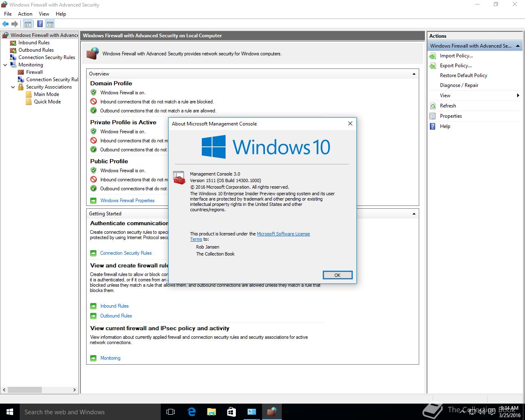Open the Inbound Rules link
This screenshot has width=525, height=420.
coord(114,306)
